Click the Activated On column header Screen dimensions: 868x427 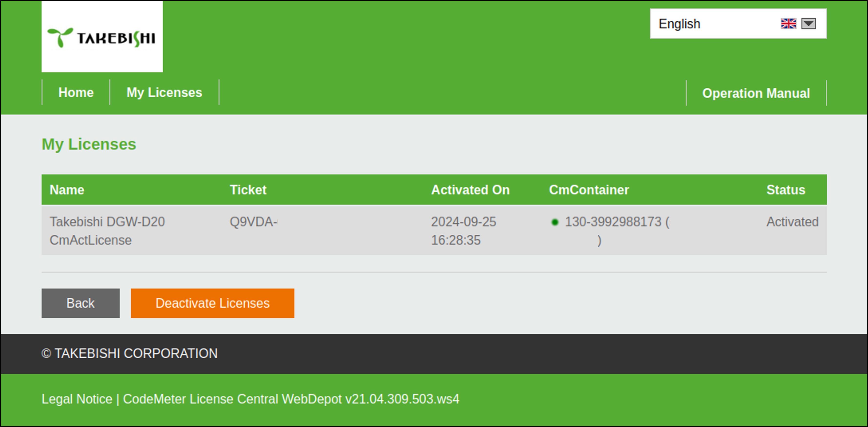coord(470,190)
